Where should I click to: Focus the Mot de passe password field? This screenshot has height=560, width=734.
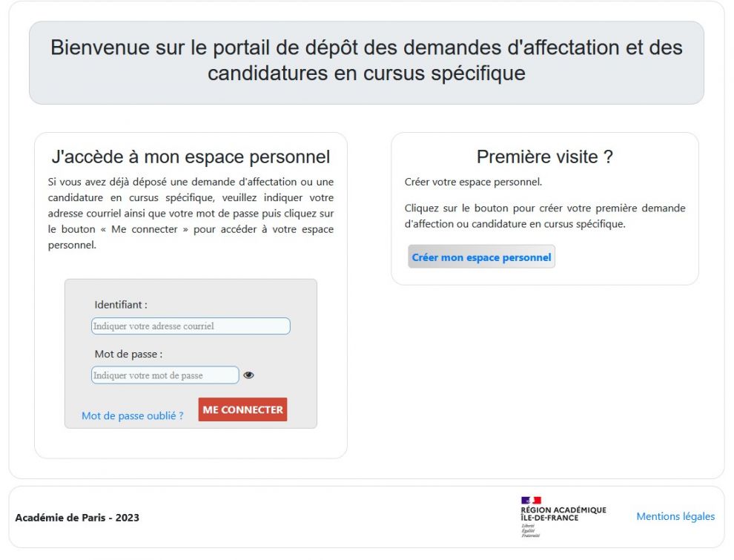[x=165, y=375]
